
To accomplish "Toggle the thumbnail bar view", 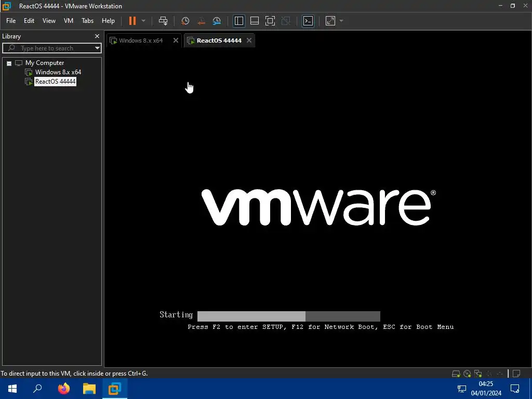I will pyautogui.click(x=255, y=21).
